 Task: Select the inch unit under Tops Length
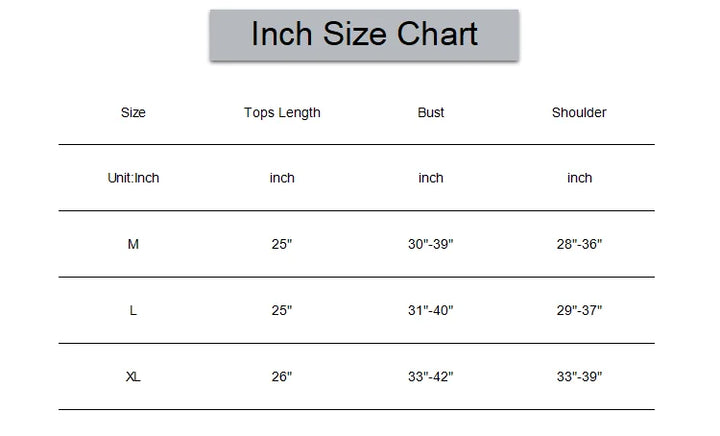click(x=282, y=178)
